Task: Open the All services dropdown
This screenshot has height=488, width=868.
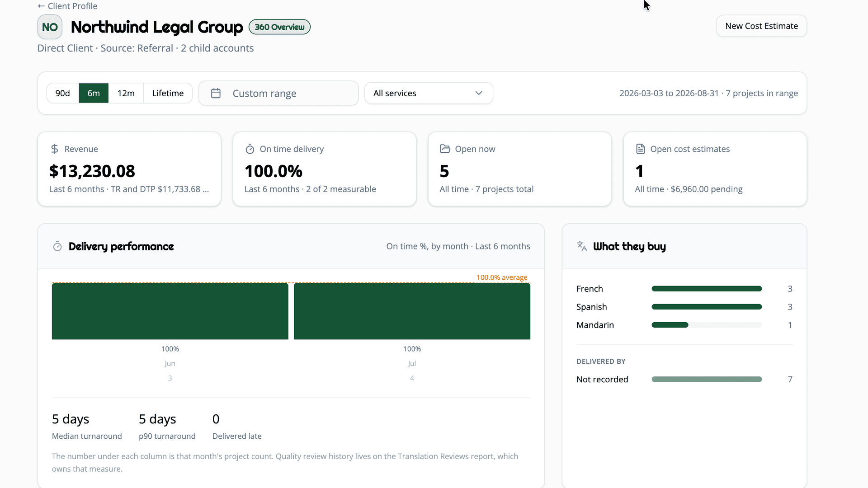Action: 429,93
